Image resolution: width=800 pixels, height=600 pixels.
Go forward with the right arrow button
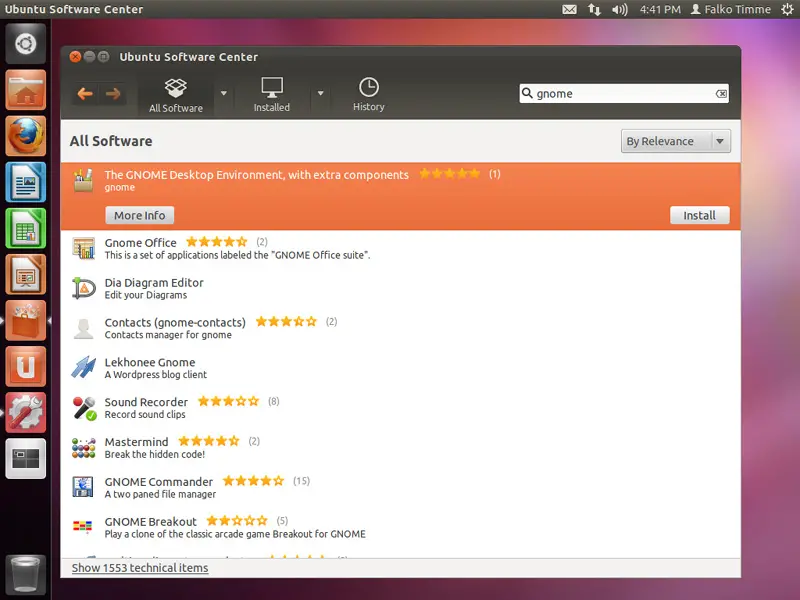tap(113, 94)
